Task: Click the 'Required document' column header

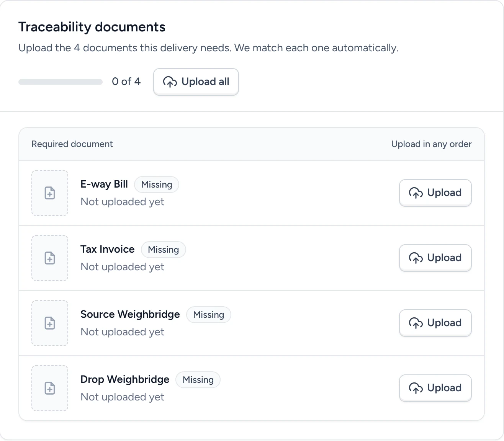Action: [72, 144]
